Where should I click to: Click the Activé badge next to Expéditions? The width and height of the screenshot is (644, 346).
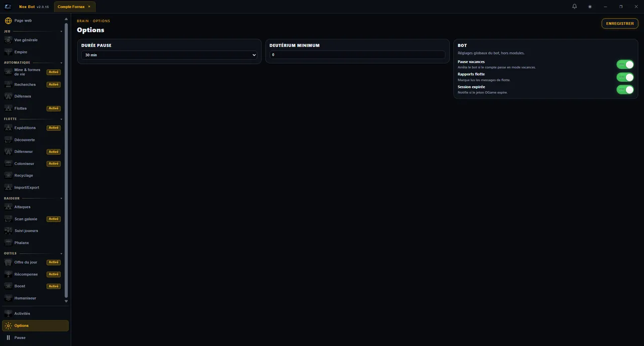coord(54,128)
